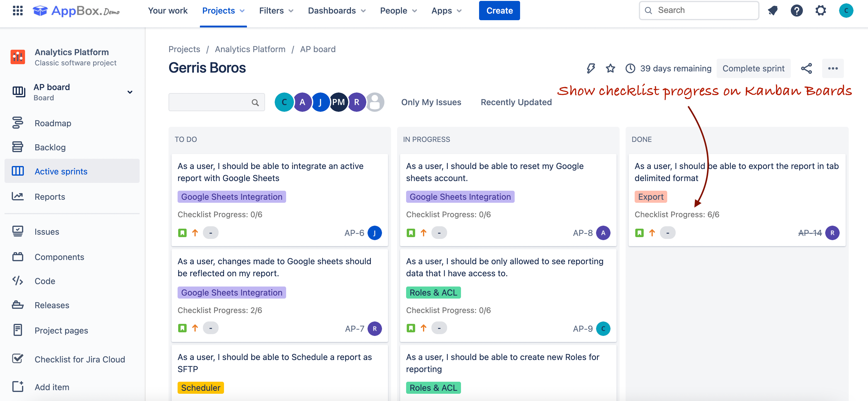868x401 pixels.
Task: Open the notifications icon
Action: click(773, 11)
